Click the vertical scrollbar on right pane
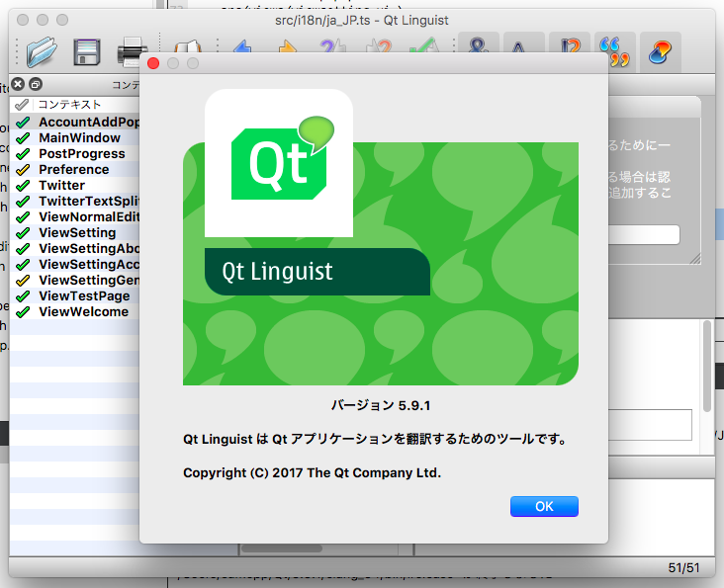 (707, 367)
